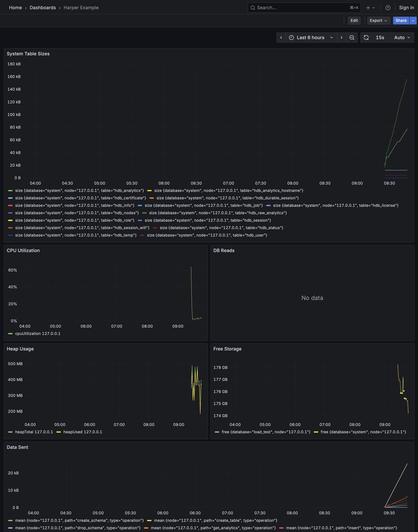
Task: Zoom out the time range
Action: click(x=352, y=37)
